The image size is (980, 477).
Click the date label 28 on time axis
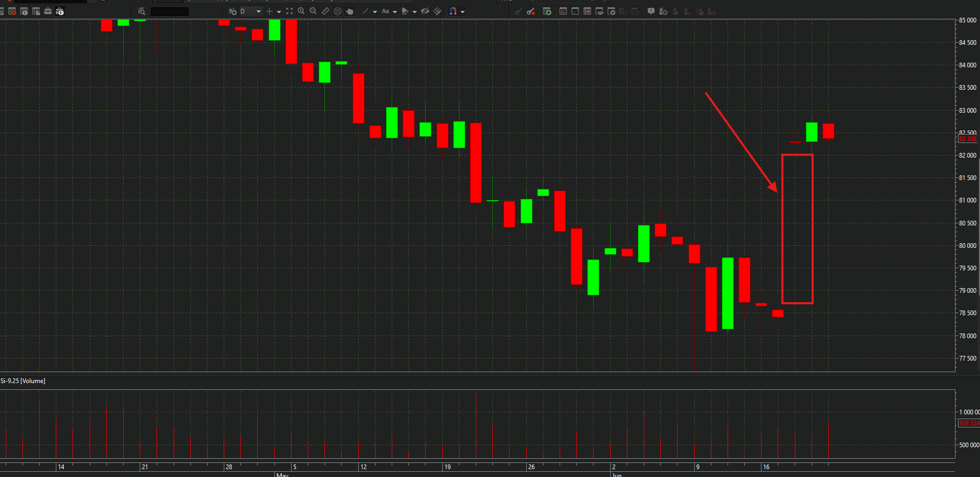228,467
